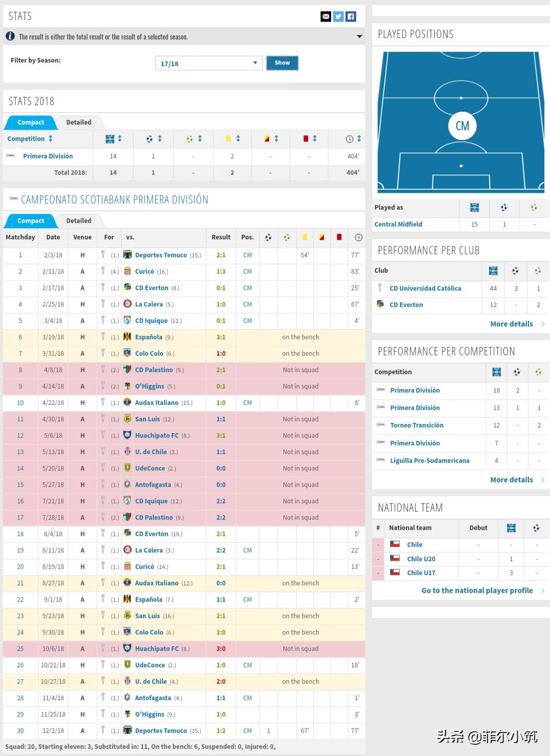Click clock icon in match table header

click(358, 237)
